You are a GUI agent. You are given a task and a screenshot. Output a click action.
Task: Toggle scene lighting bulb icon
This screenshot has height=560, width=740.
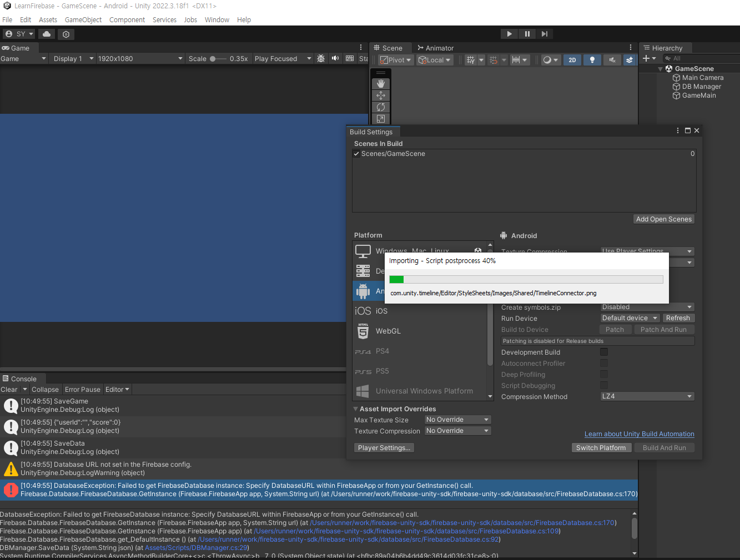point(592,60)
